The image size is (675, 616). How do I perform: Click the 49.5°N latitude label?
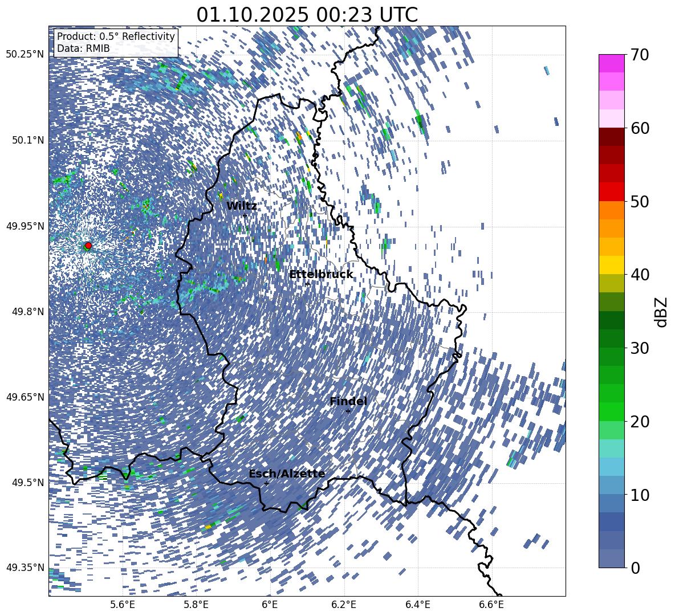pos(28,482)
